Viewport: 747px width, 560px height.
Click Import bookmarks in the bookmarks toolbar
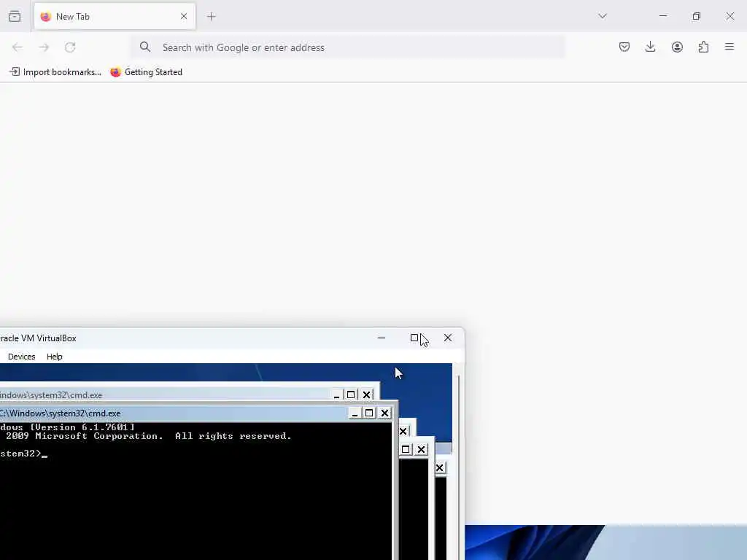click(x=55, y=72)
